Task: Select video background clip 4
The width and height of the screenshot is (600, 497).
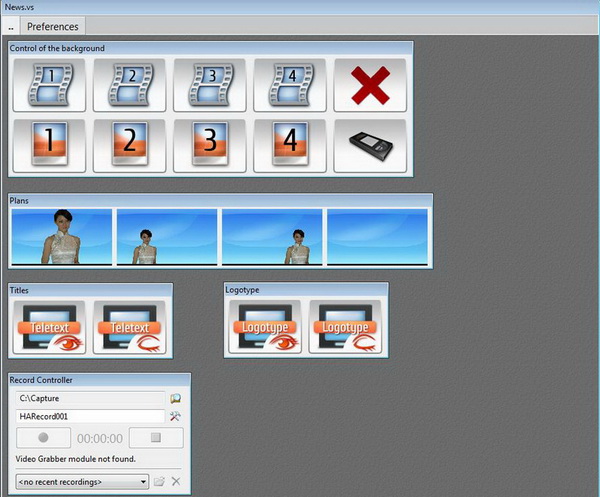Action: click(x=290, y=85)
